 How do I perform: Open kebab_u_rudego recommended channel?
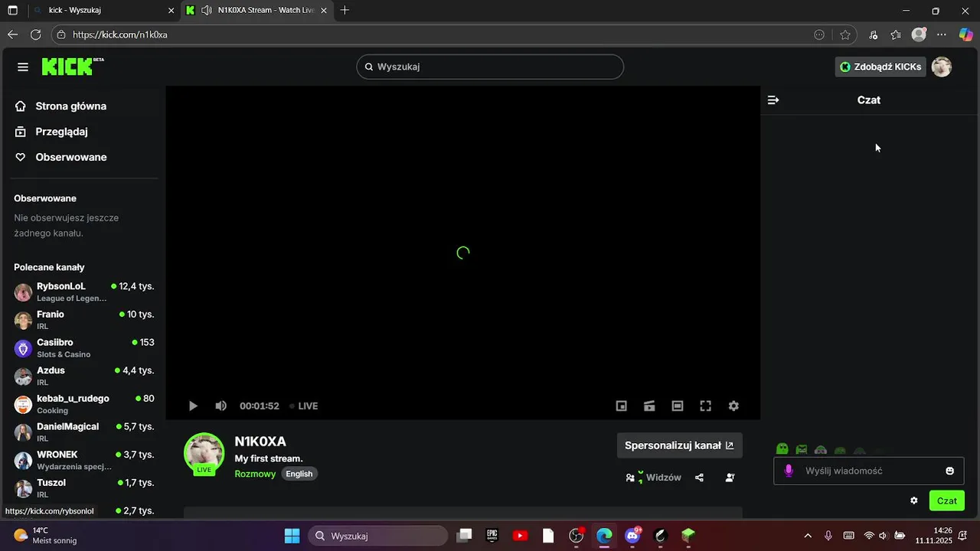pyautogui.click(x=84, y=404)
